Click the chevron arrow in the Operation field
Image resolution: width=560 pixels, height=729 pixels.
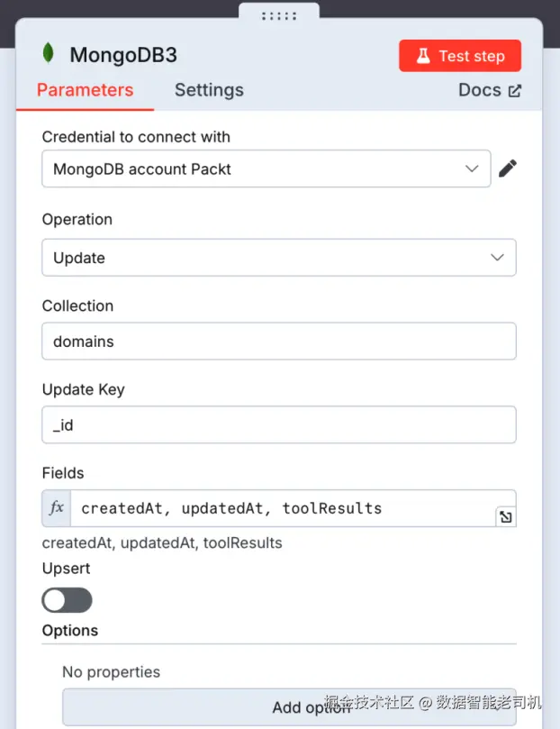coord(497,258)
